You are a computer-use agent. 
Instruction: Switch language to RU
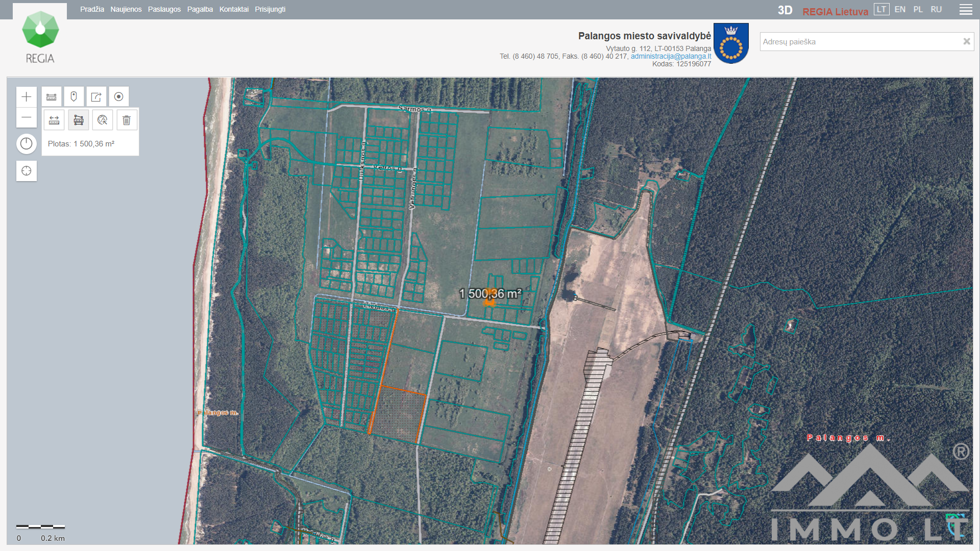pos(936,9)
